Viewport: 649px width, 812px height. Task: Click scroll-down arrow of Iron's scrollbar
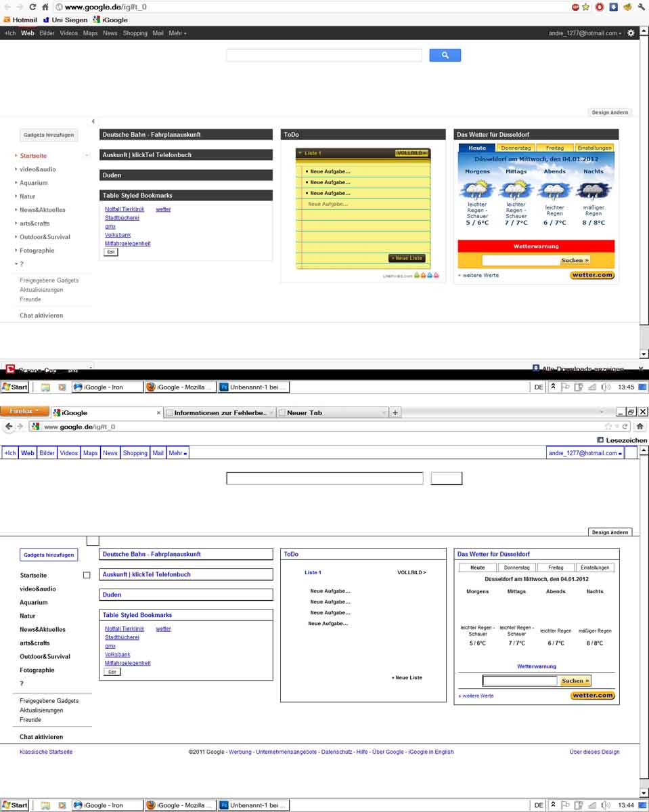coord(644,354)
